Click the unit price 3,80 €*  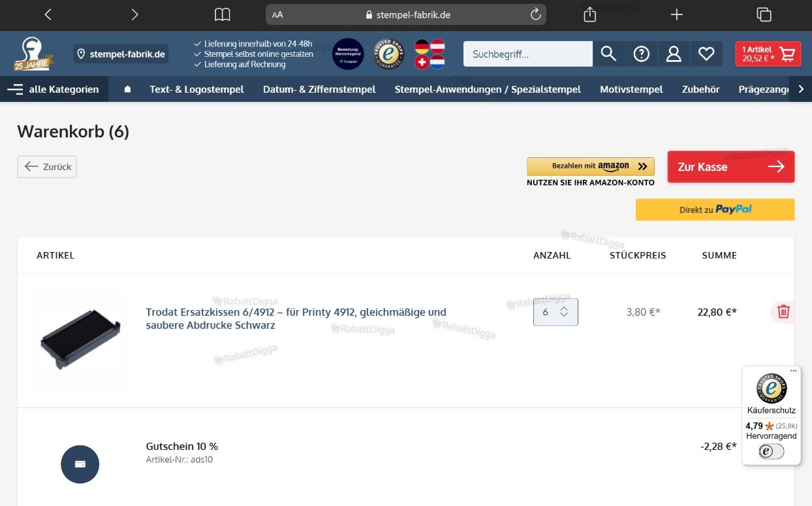(x=643, y=312)
